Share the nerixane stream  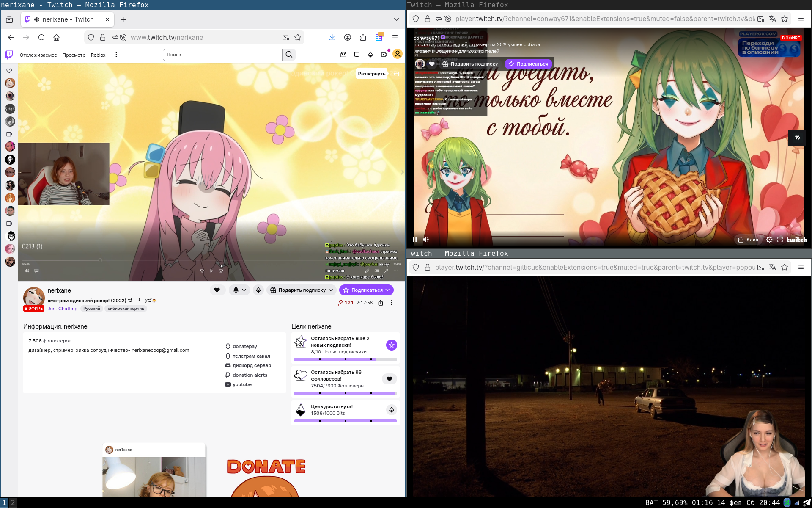coord(381,303)
